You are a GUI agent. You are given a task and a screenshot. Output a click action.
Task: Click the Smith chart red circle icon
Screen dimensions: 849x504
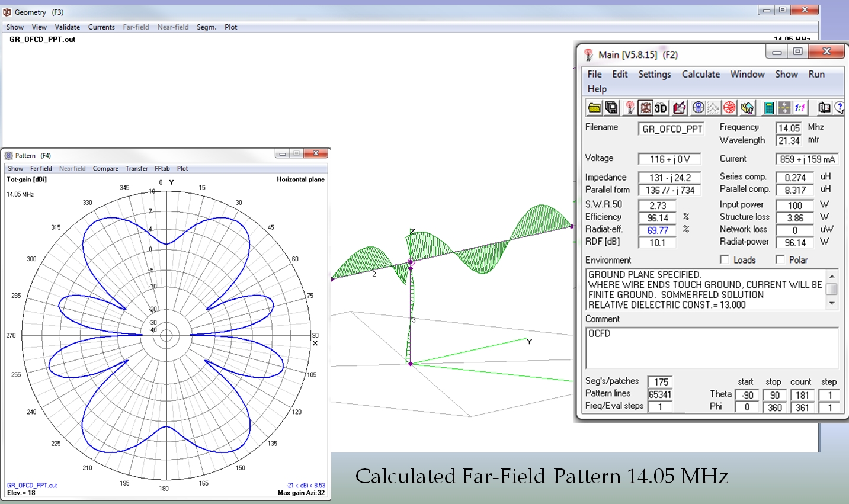pos(729,108)
